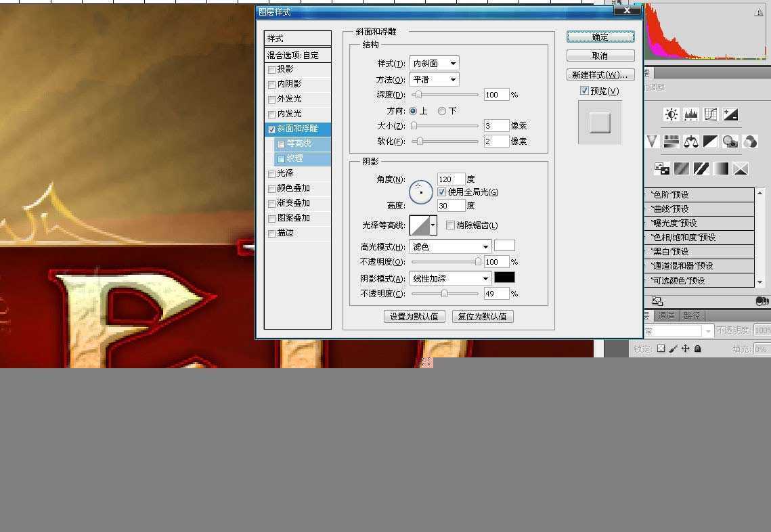Add a Photo Filter adjustment
Viewport: 771px width, 532px height.
pyautogui.click(x=730, y=141)
